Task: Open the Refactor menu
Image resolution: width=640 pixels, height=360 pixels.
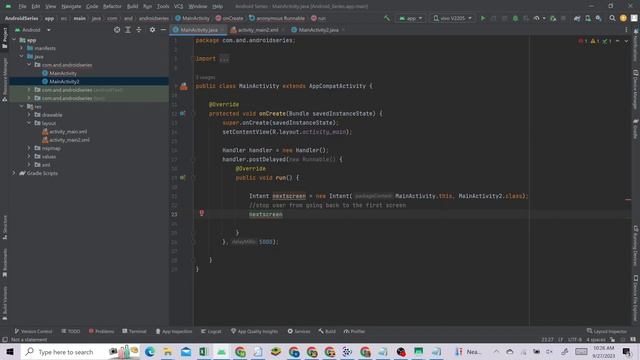Action: click(x=112, y=6)
